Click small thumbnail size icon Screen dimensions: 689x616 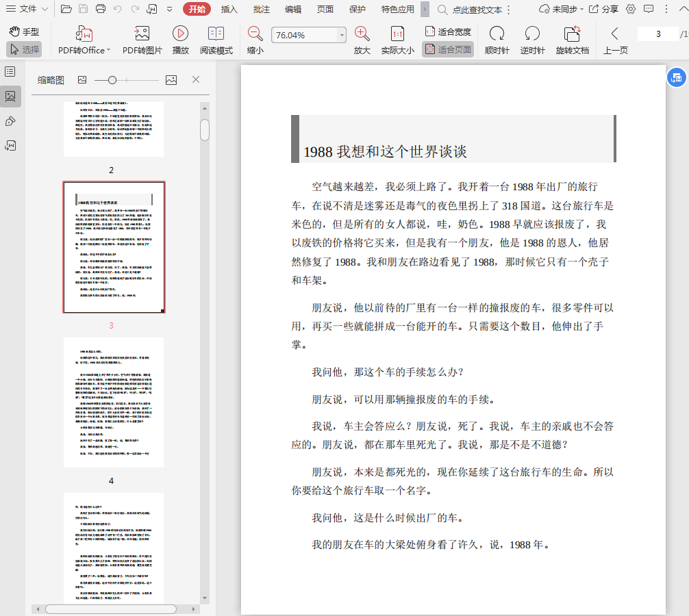[82, 80]
